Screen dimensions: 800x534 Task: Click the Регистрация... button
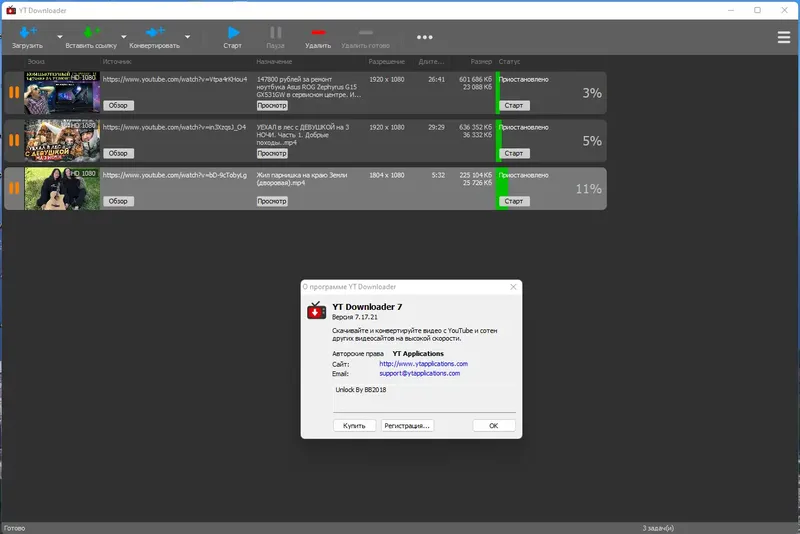[x=407, y=426]
